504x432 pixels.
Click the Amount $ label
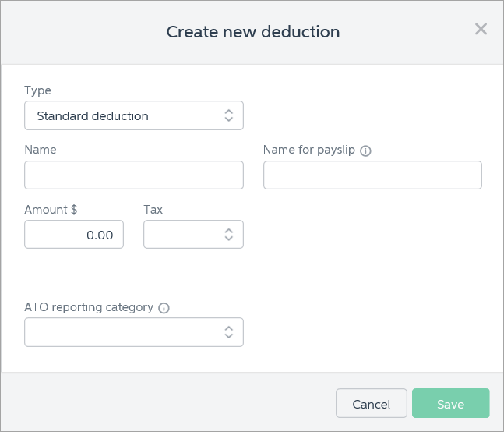click(51, 210)
